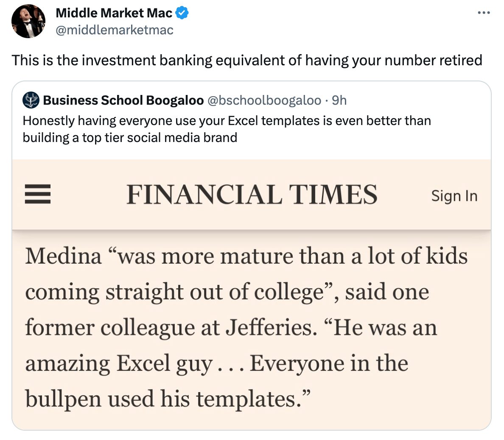Click "coming straight out of college" line

pos(174,292)
